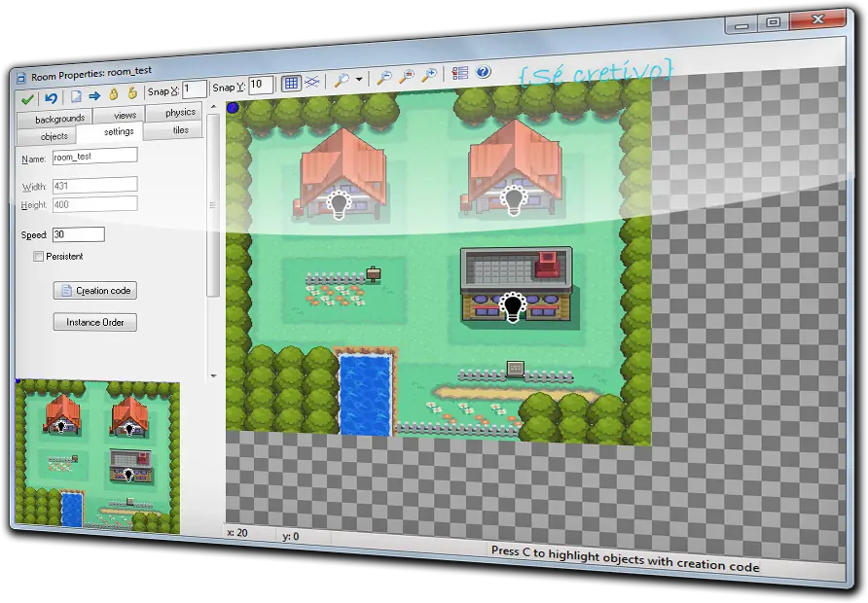Zoom in on the room view
The image size is (868, 603).
(429, 75)
